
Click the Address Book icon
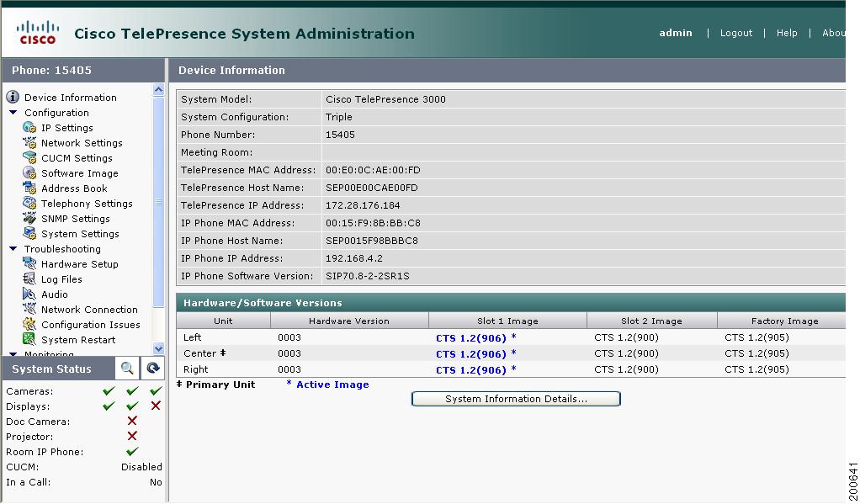click(29, 188)
